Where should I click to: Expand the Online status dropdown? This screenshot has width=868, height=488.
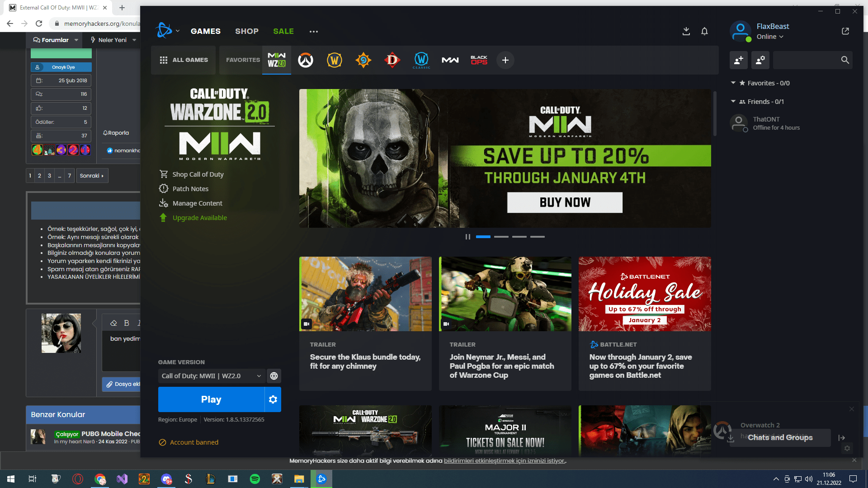(770, 37)
